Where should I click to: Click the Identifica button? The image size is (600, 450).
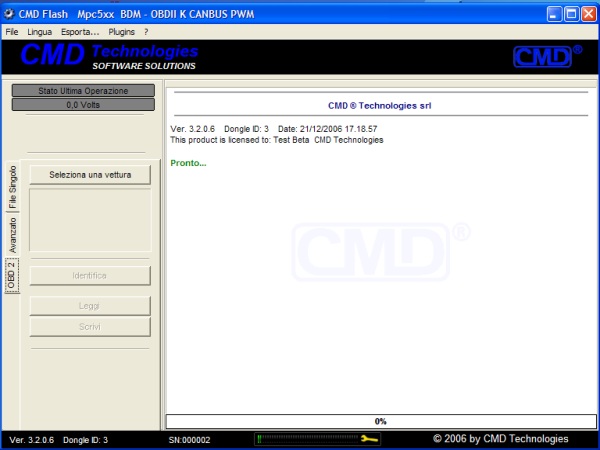tap(90, 276)
